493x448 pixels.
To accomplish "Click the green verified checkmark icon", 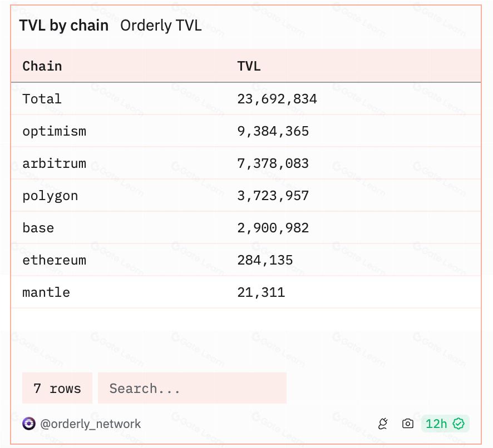I will click(459, 424).
